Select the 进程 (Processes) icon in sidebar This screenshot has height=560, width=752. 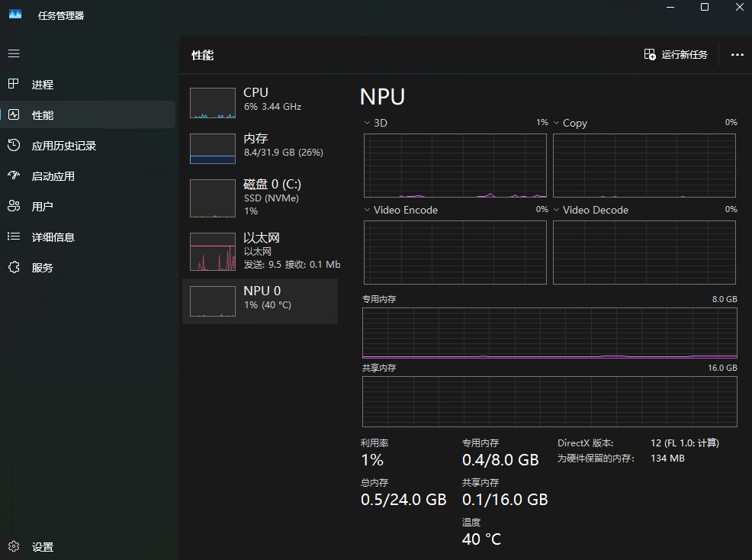(13, 84)
